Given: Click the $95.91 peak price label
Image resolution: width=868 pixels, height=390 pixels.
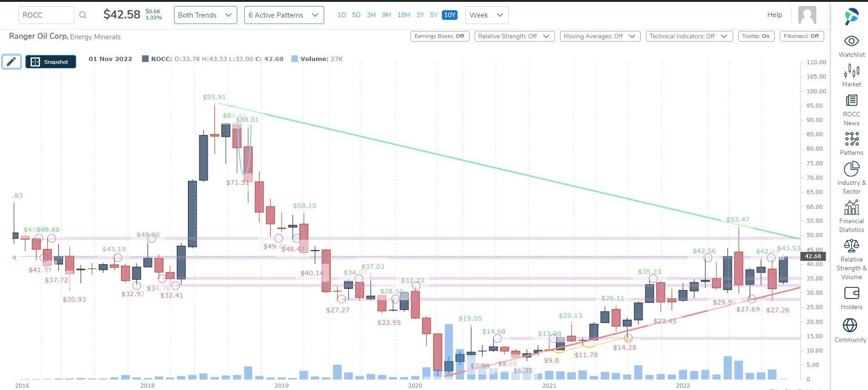Looking at the screenshot, I should click(x=214, y=97).
